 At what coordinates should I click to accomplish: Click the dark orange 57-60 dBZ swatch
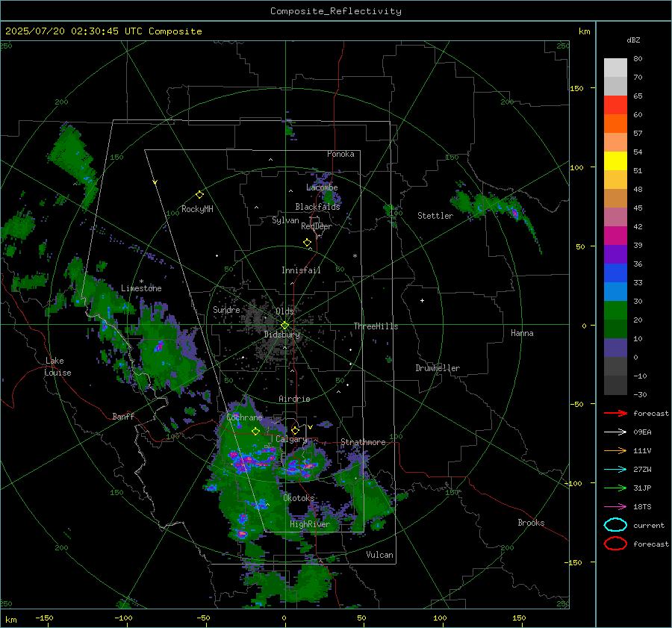click(615, 124)
